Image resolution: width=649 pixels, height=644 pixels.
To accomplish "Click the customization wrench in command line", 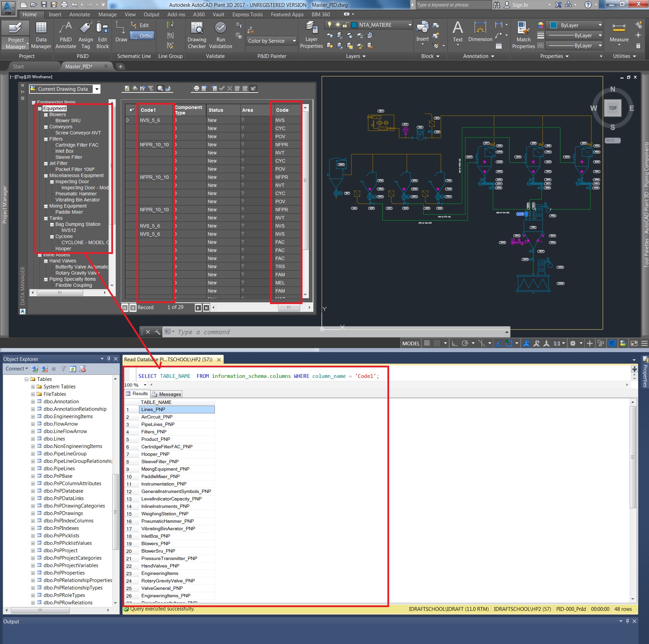I will [x=157, y=332].
